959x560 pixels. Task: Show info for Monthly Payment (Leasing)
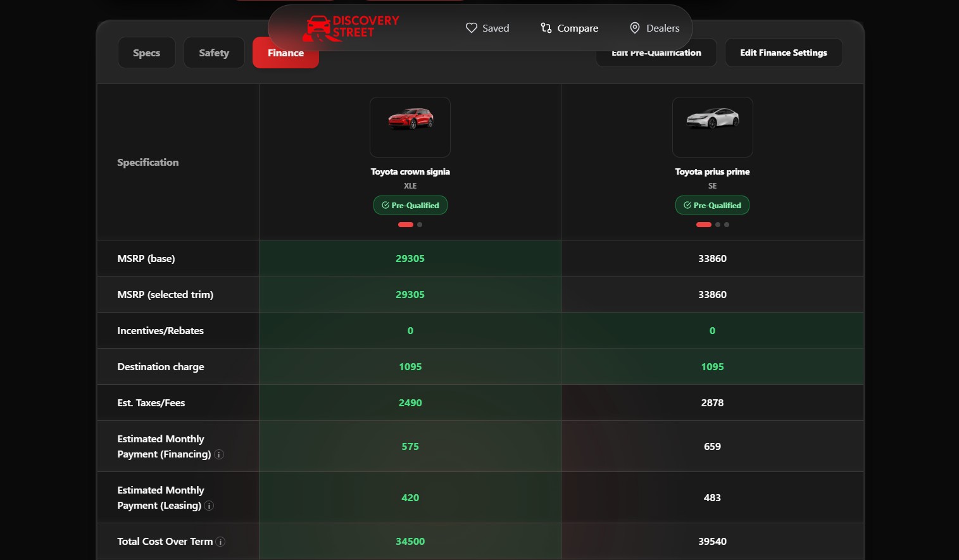(x=209, y=506)
